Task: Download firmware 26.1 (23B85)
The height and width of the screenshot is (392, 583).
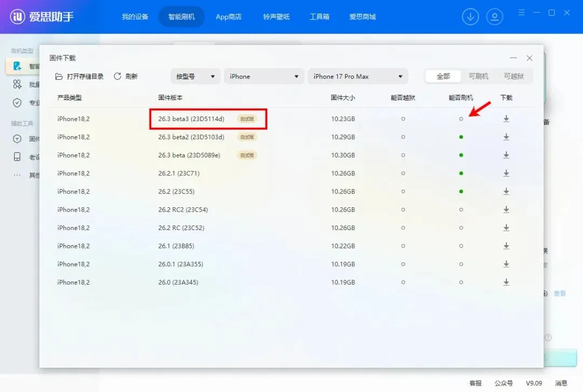Action: tap(506, 246)
